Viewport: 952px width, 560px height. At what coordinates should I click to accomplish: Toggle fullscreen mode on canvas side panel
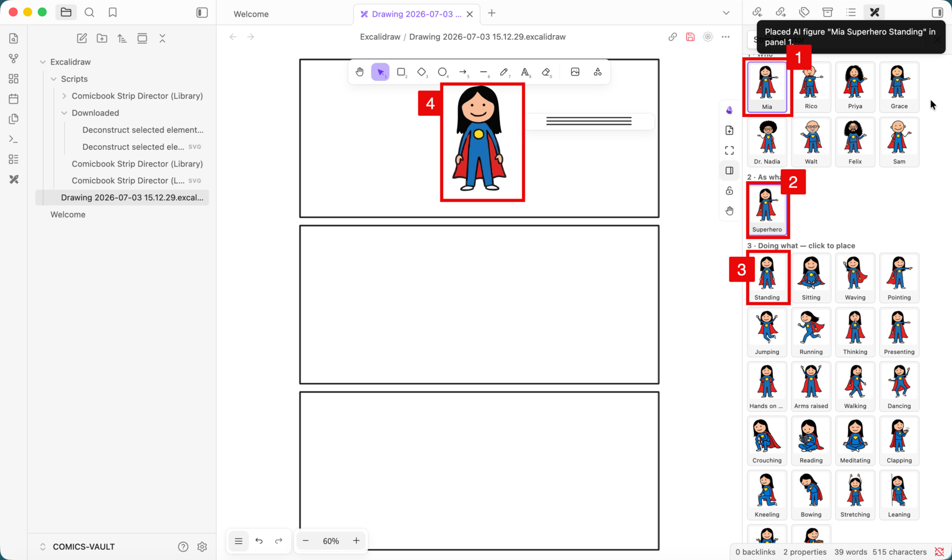(x=729, y=150)
